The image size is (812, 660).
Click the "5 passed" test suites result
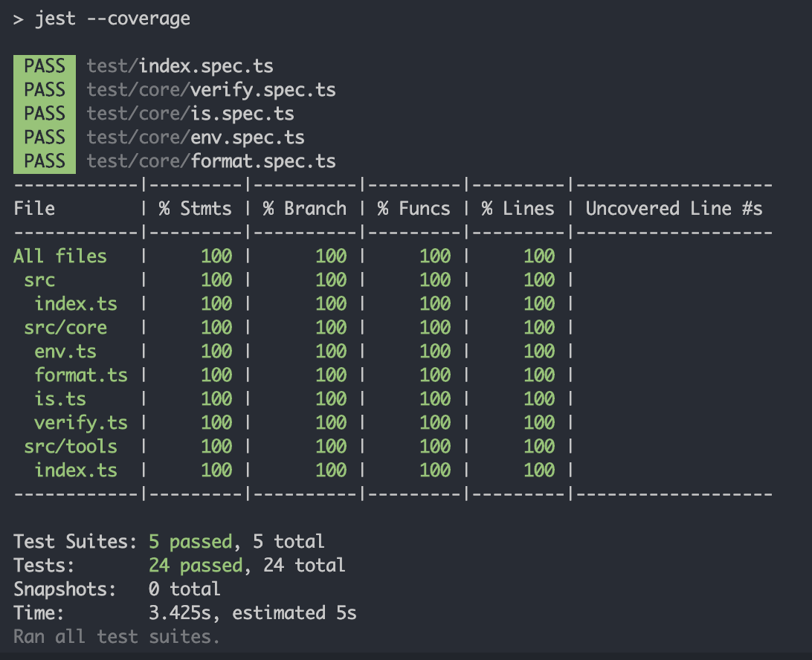click(x=196, y=542)
